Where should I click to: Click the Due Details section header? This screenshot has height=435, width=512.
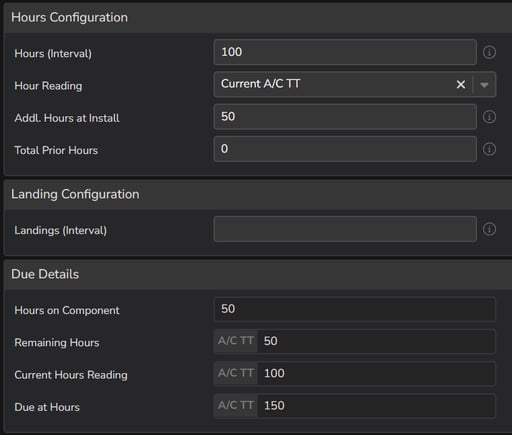click(x=258, y=275)
